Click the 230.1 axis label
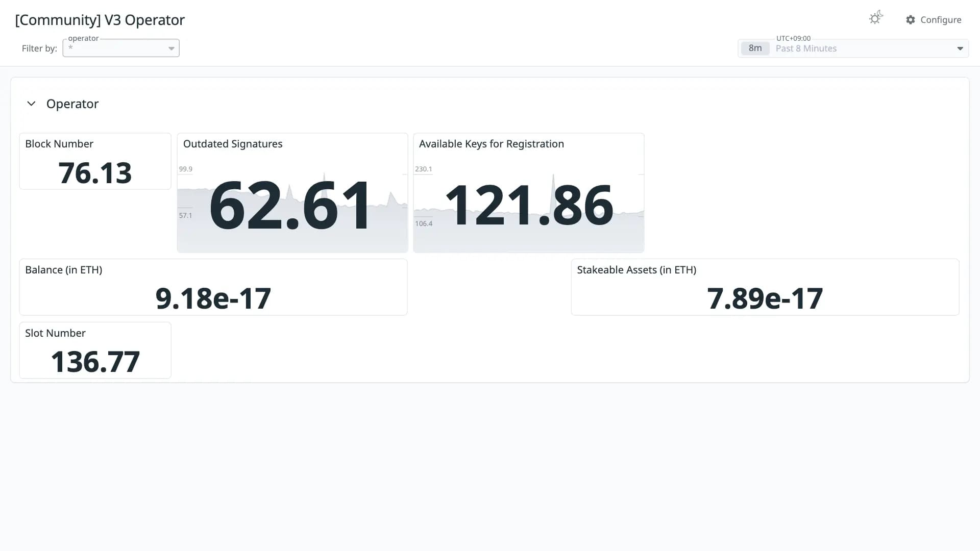 (423, 169)
